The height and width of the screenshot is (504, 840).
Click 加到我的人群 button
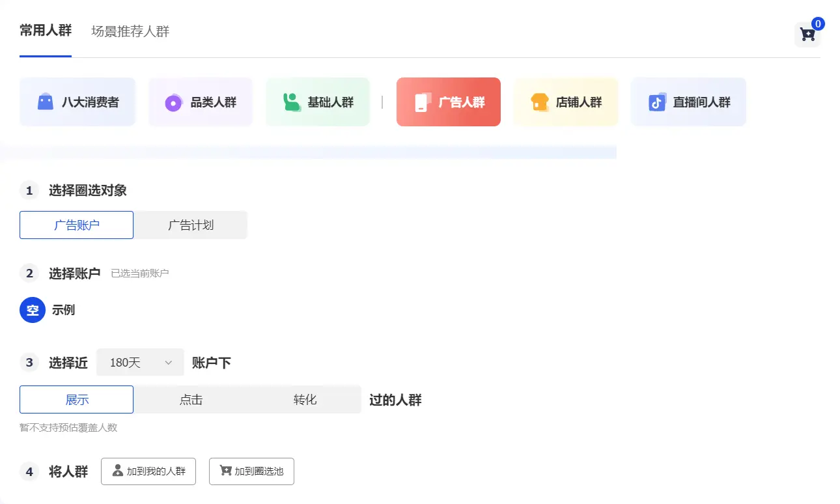click(148, 471)
